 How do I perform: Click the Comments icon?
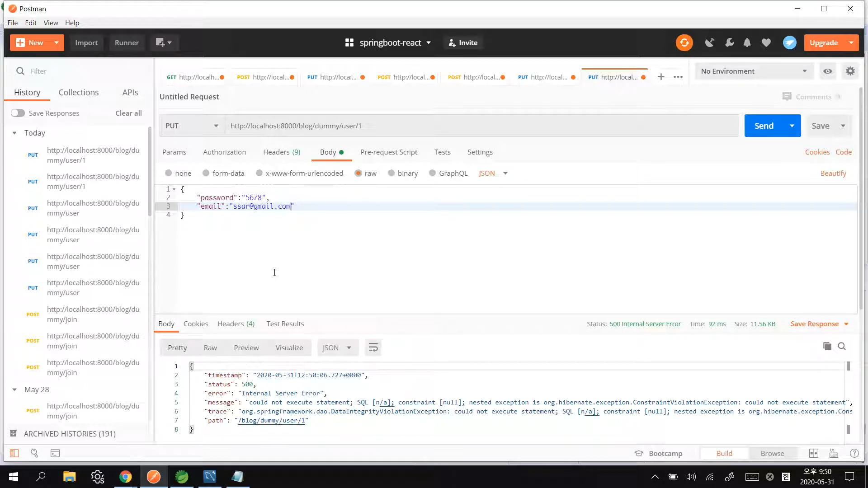[787, 97]
